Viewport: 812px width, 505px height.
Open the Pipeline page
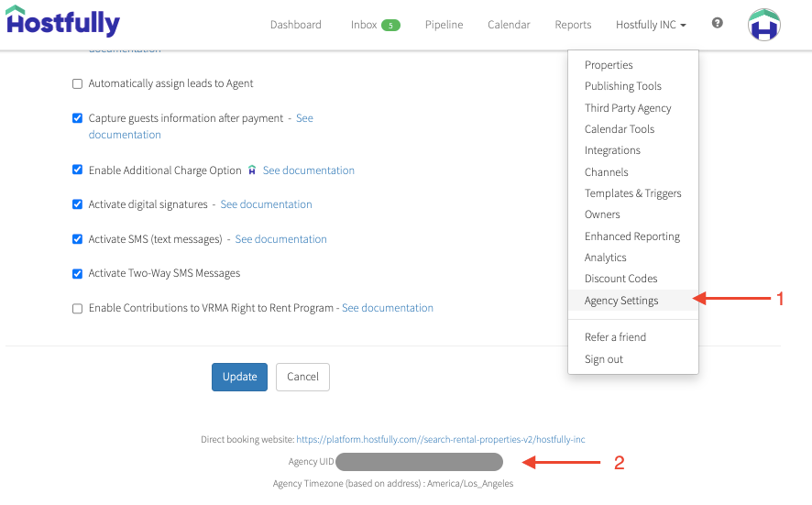tap(444, 25)
